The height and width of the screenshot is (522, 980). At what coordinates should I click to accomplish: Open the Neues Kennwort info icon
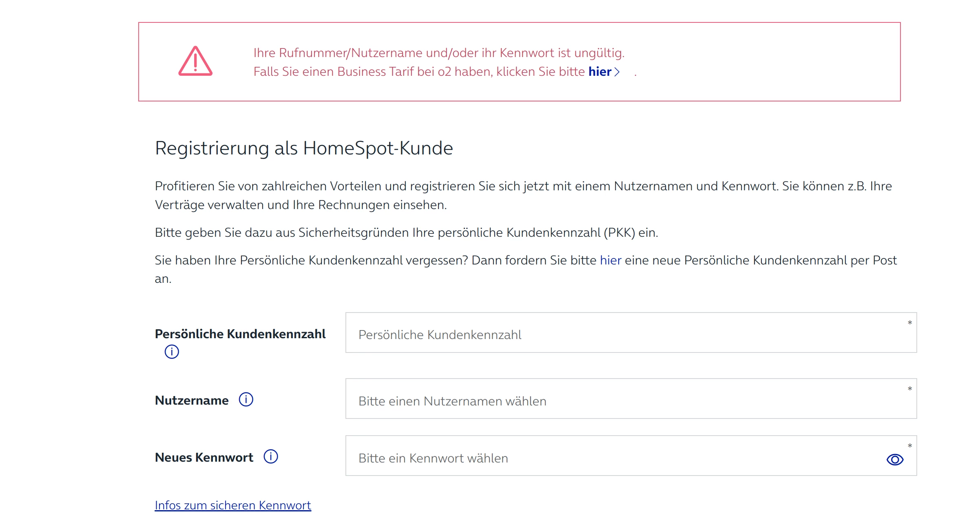270,456
